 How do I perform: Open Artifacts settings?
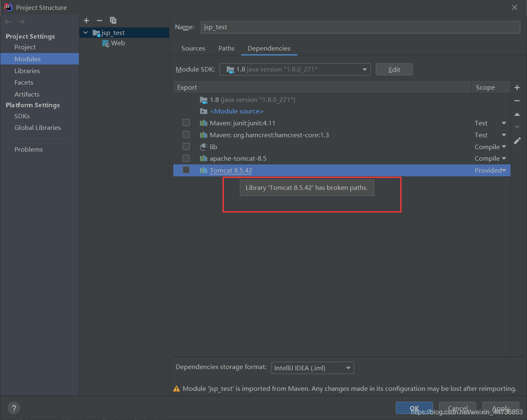click(27, 94)
